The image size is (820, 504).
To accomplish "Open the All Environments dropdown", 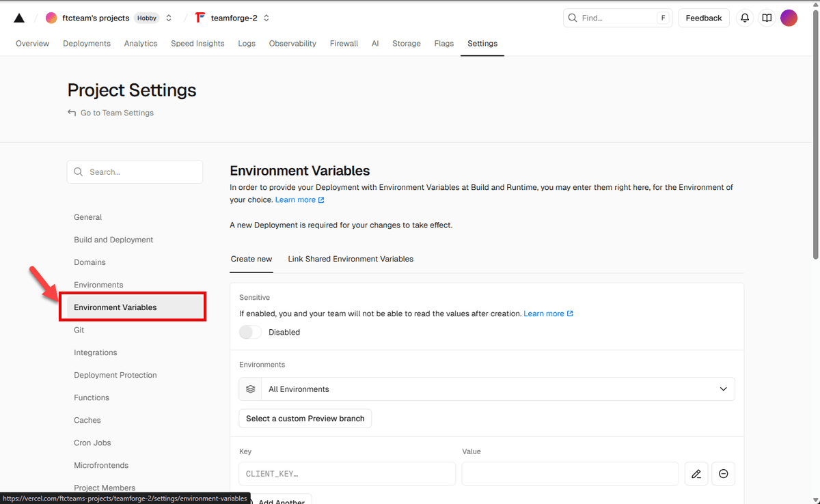I will coord(723,389).
